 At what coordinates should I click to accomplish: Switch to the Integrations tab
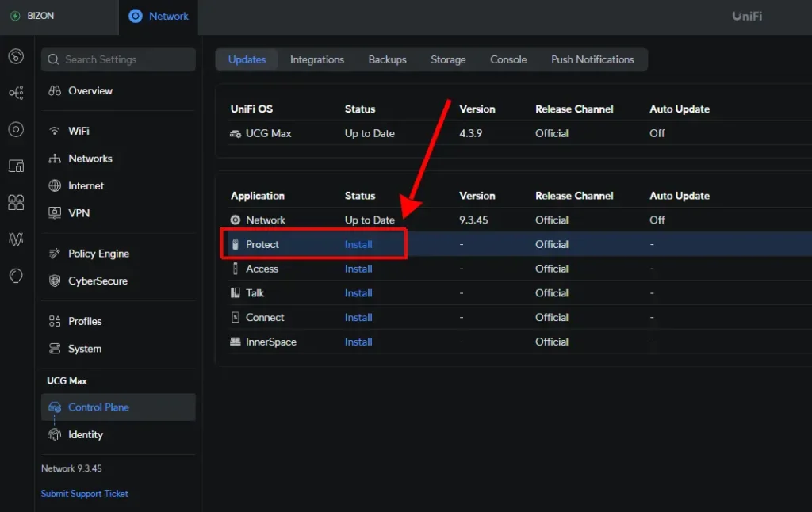[317, 59]
